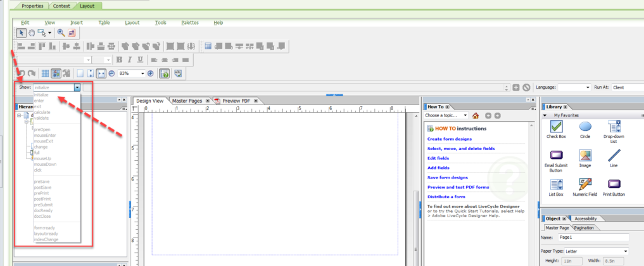The height and width of the screenshot is (266, 644).
Task: Click the Name field containing Page1
Action: [x=594, y=237]
